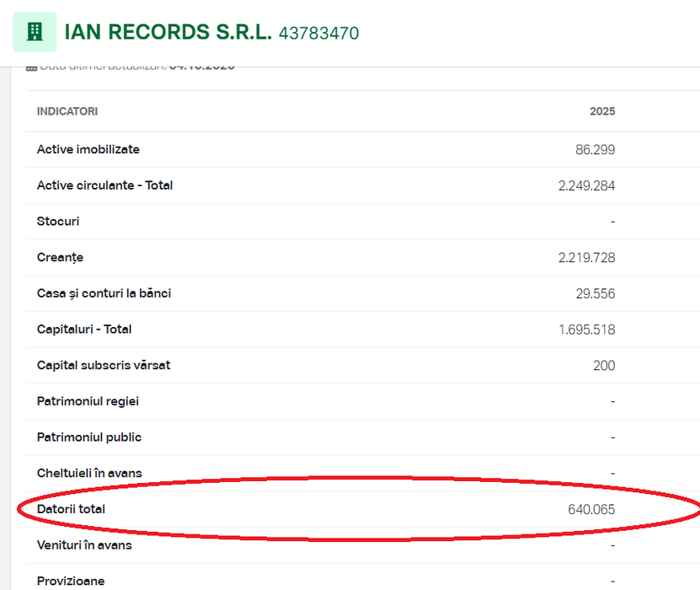This screenshot has height=590, width=700.
Task: Click the value 2.249.284
Action: pyautogui.click(x=586, y=185)
